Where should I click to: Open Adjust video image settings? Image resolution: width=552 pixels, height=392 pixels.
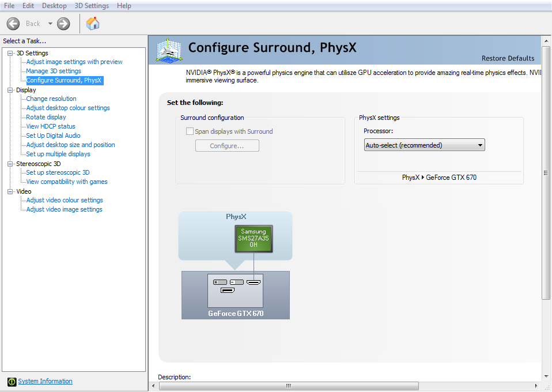[64, 209]
